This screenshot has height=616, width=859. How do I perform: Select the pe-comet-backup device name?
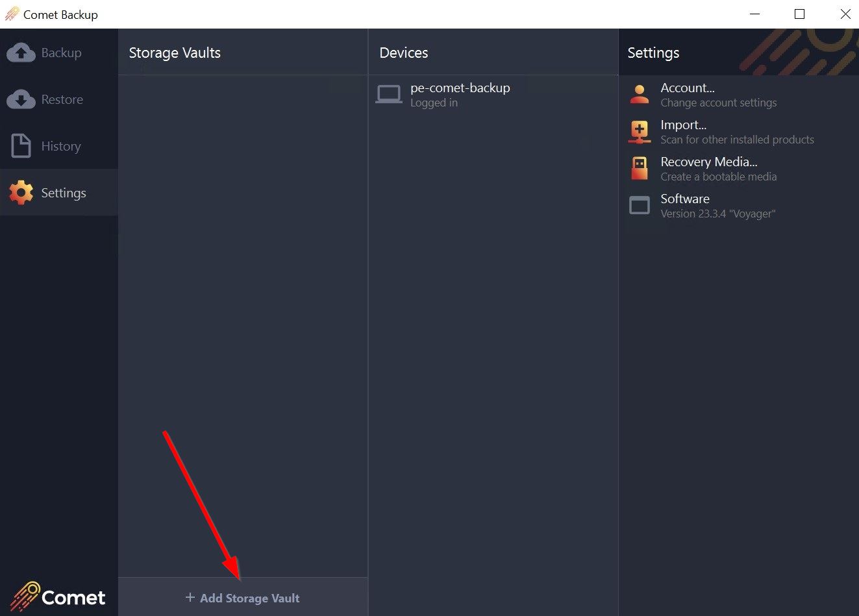pyautogui.click(x=460, y=88)
